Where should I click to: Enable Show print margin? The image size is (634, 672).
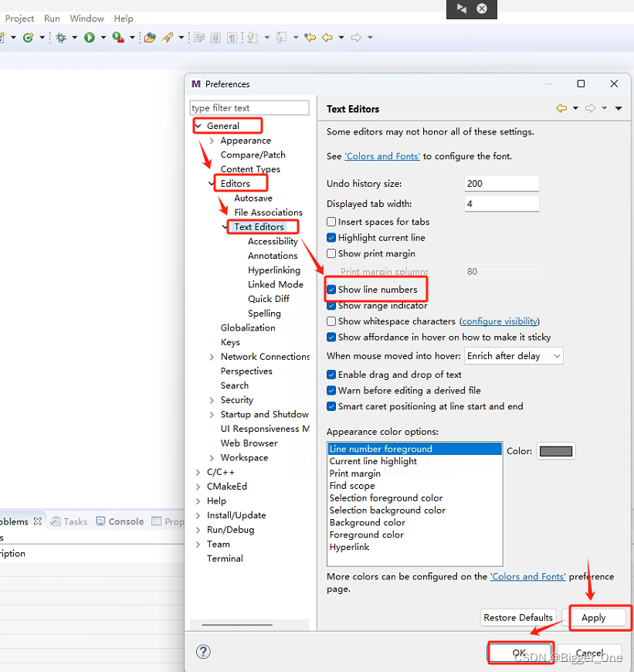[331, 253]
